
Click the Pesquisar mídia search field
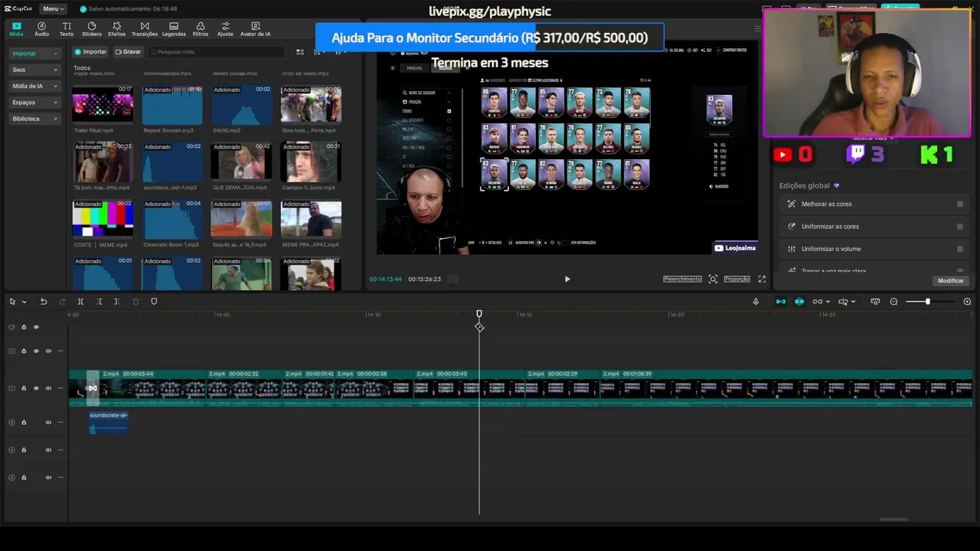point(217,52)
